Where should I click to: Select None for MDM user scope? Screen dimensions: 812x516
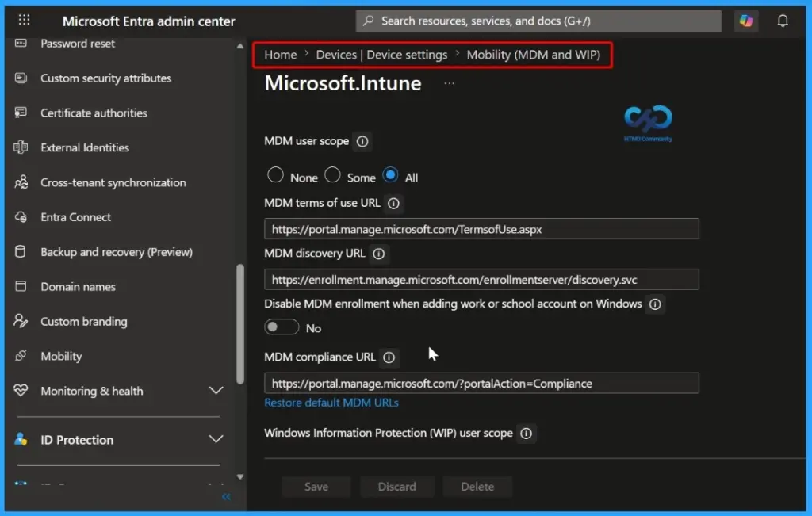coord(275,175)
